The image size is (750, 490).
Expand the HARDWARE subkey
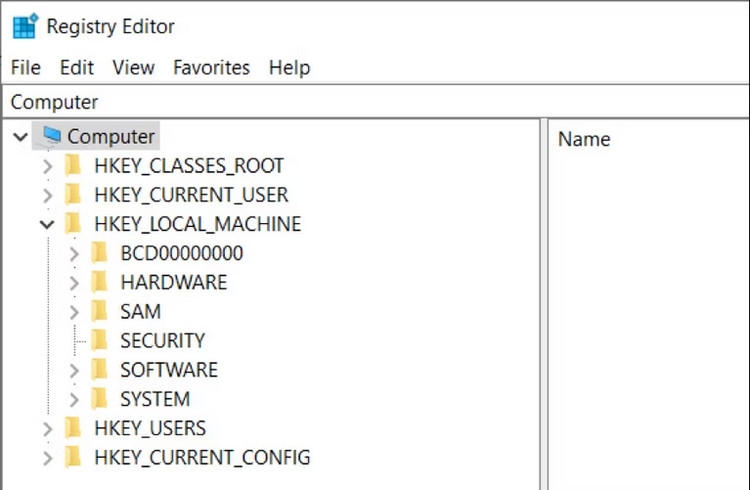[x=74, y=283]
